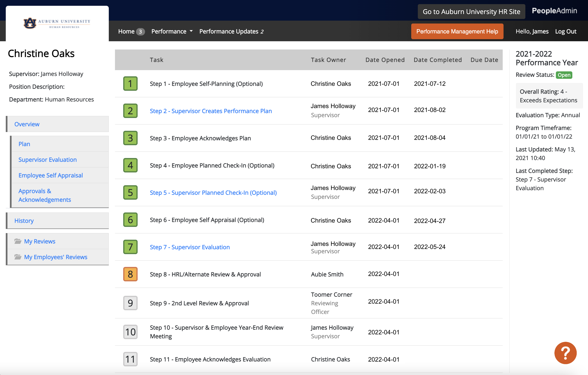This screenshot has height=375, width=588.
Task: Click the Supervisor: James Holloway text
Action: (46, 74)
